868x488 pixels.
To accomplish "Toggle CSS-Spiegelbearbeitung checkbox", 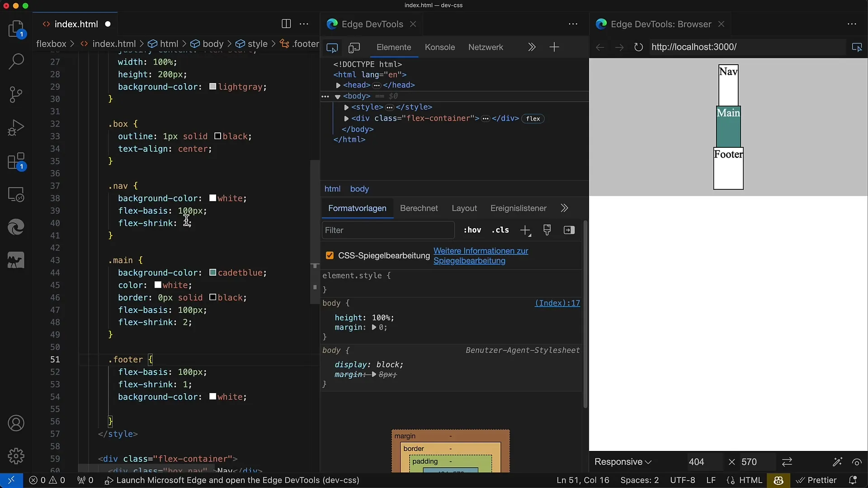I will pos(330,256).
